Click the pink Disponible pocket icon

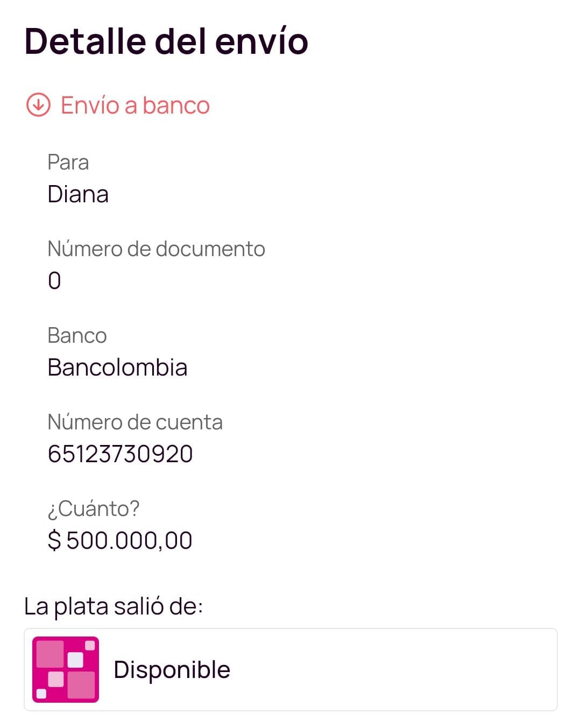coord(66,669)
